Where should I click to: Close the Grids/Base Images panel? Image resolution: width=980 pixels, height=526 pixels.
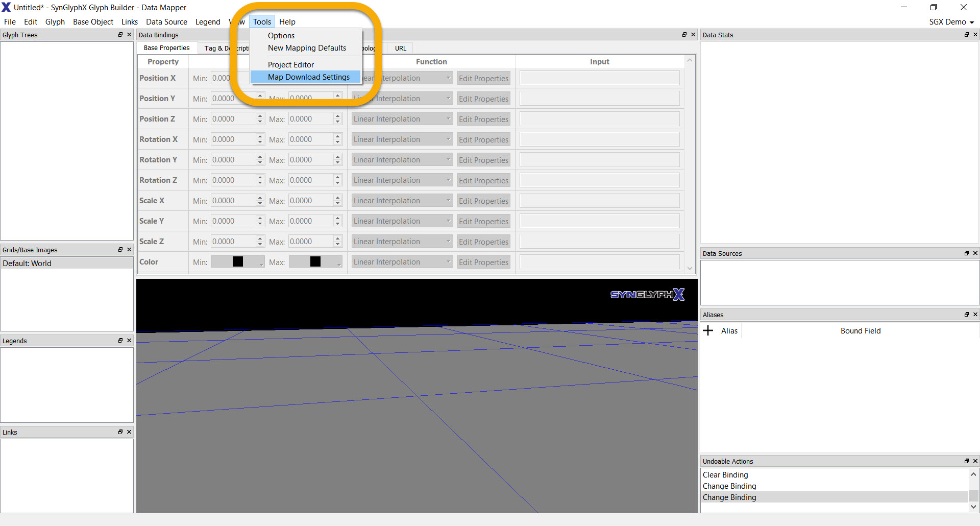[x=129, y=250]
